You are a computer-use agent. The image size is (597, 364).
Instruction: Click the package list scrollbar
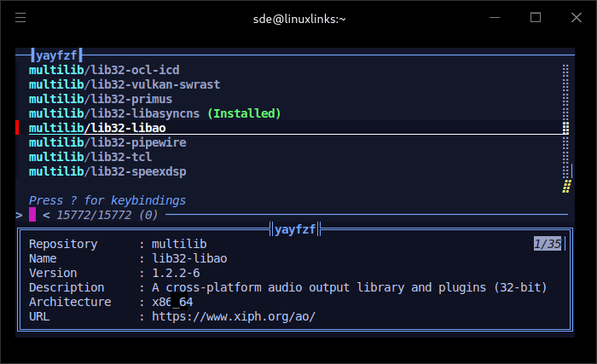(565, 128)
